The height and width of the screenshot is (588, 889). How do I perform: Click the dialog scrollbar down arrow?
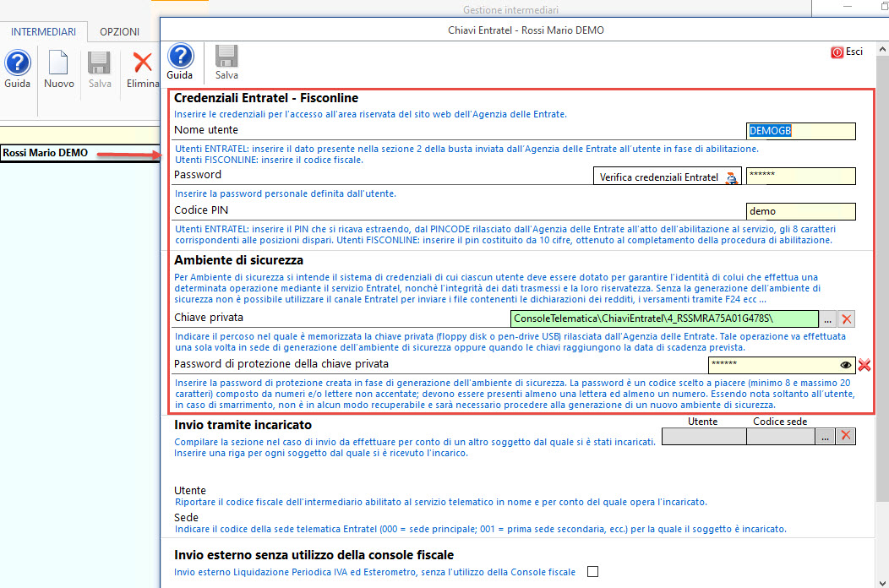pos(882,582)
